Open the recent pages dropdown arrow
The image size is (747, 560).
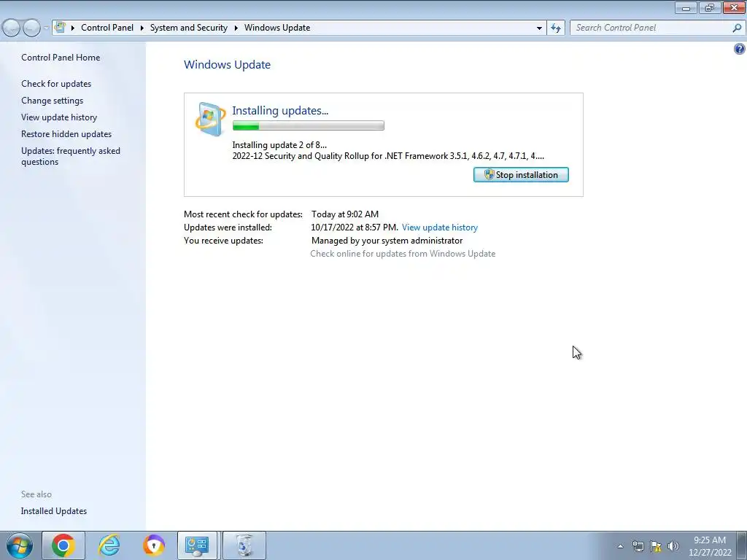click(46, 28)
